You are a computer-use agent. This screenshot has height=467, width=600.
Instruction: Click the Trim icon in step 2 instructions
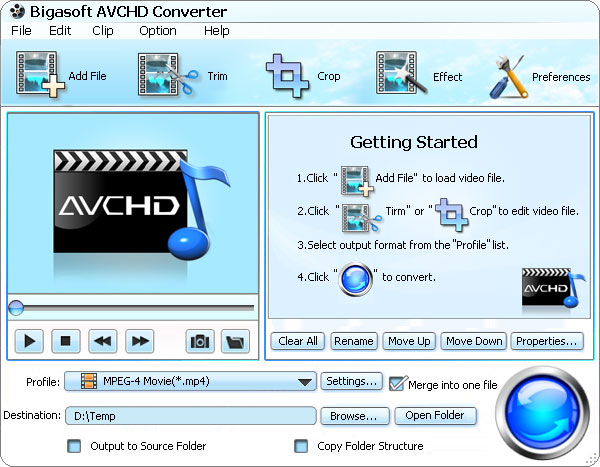361,217
